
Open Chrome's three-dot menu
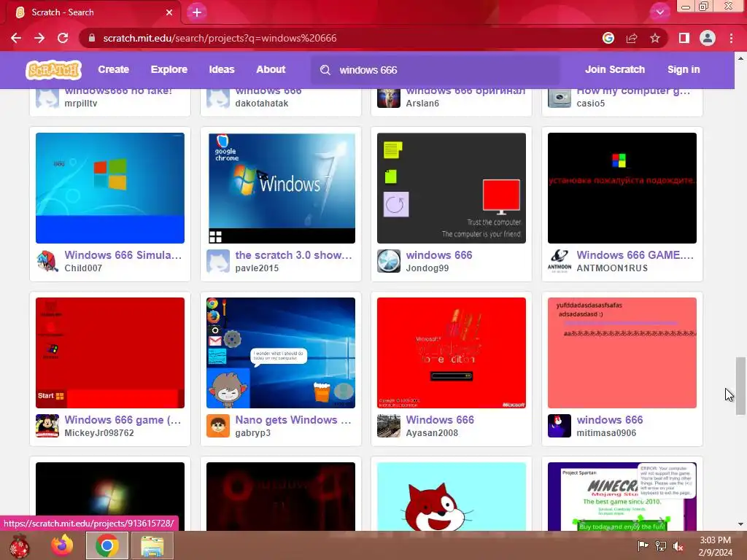731,38
